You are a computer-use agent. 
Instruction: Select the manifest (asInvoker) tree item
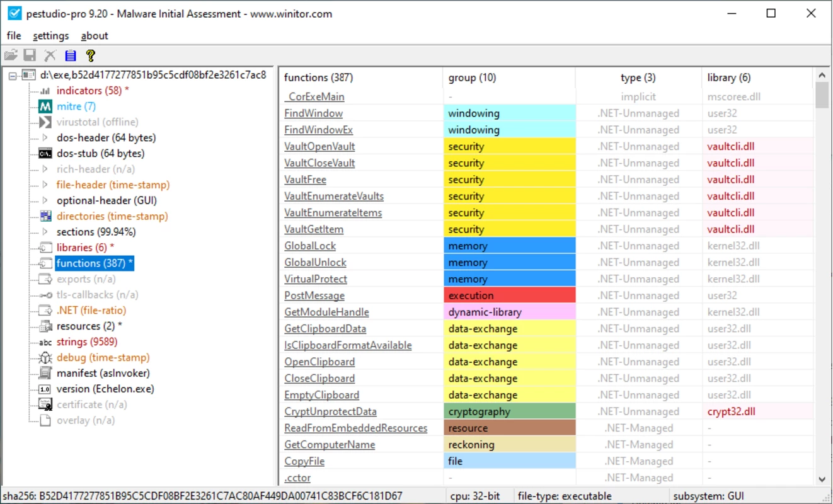click(x=103, y=374)
